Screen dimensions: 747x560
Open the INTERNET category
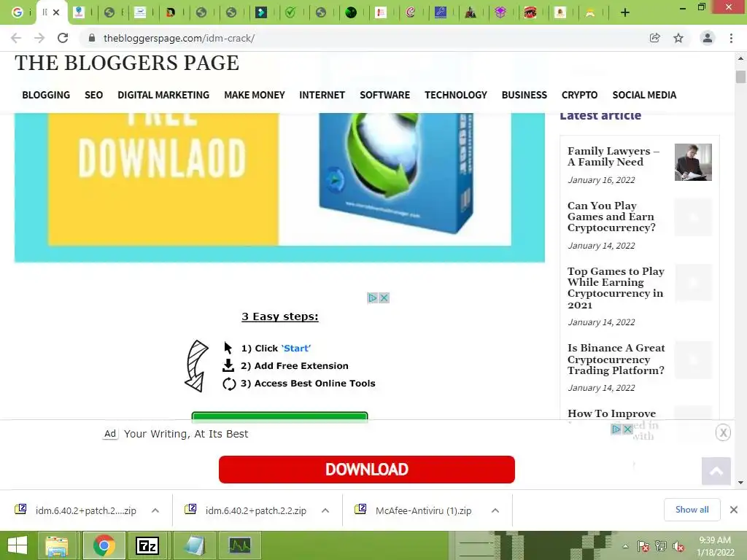(x=322, y=95)
